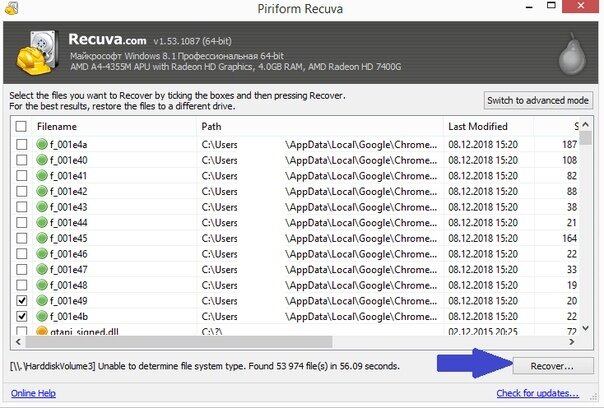Click the green status icon of f_001e45
This screenshot has height=408, width=604.
pos(42,238)
